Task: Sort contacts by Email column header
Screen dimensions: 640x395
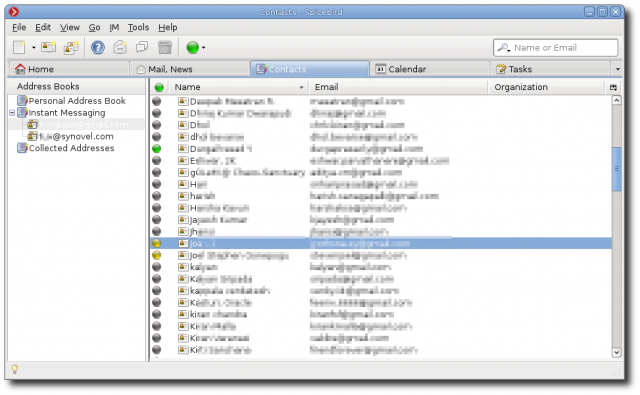Action: pyautogui.click(x=398, y=87)
